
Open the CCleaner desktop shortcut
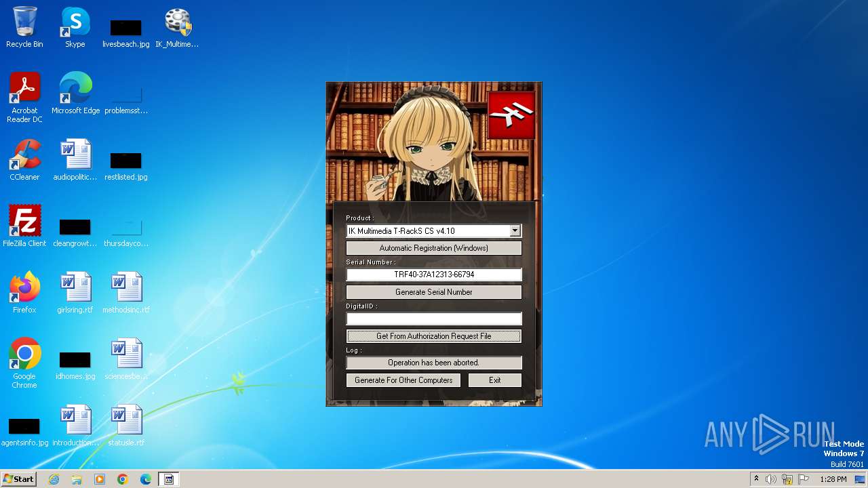coord(24,161)
